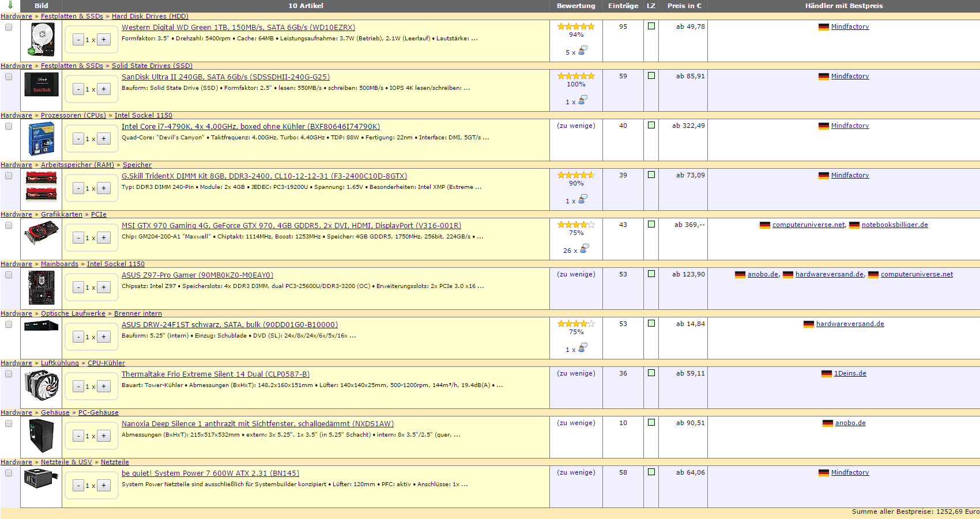Screen dimensions: 980x519
Task: Open the CPU-Kühler breadcrumb link
Action: pyautogui.click(x=106, y=363)
